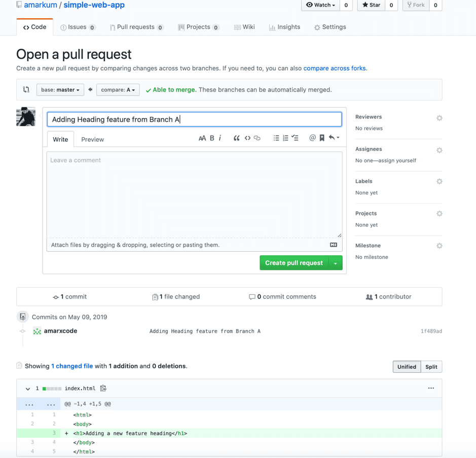The height and width of the screenshot is (458, 476).
Task: Open the compare branch dropdown
Action: coord(118,89)
